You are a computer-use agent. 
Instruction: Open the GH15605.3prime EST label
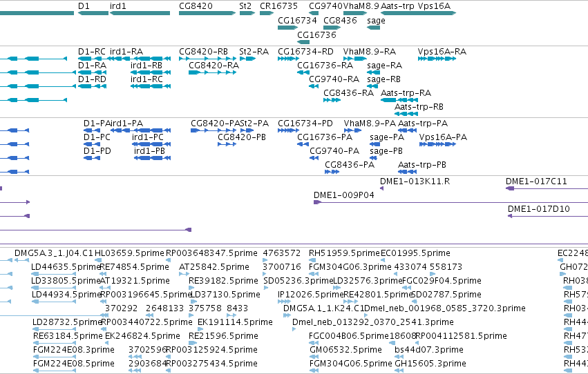pyautogui.click(x=430, y=364)
